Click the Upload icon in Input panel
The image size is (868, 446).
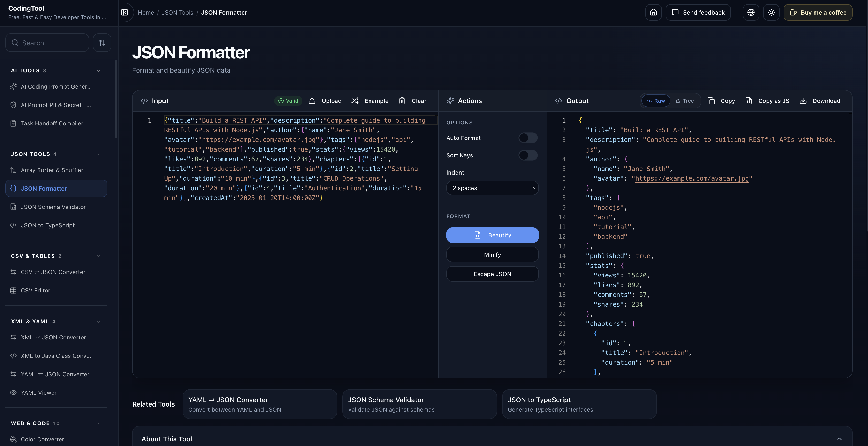tap(312, 101)
